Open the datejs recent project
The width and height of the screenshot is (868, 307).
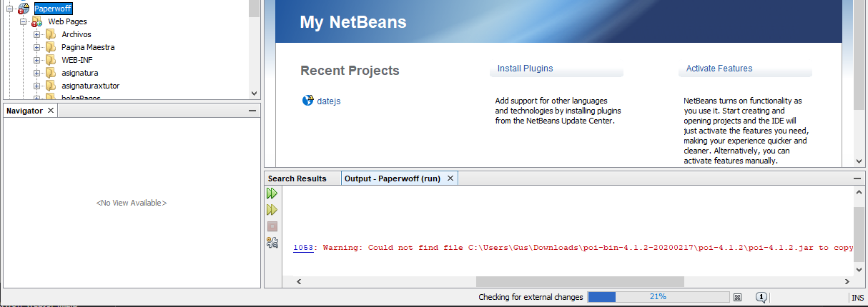(329, 101)
